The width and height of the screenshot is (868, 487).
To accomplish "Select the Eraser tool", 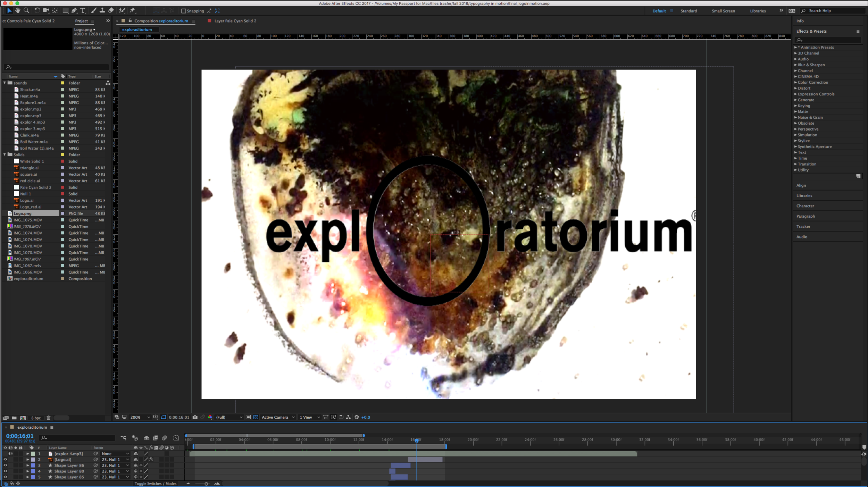I will tap(111, 10).
